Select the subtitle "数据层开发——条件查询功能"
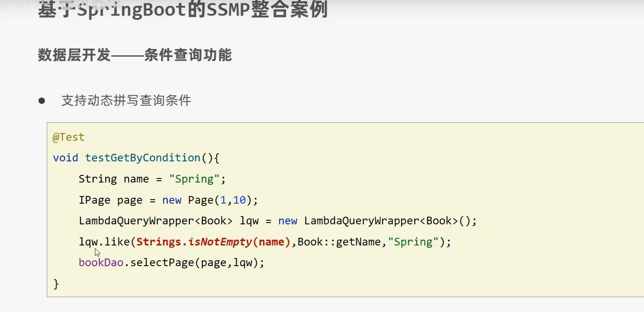 tap(135, 55)
